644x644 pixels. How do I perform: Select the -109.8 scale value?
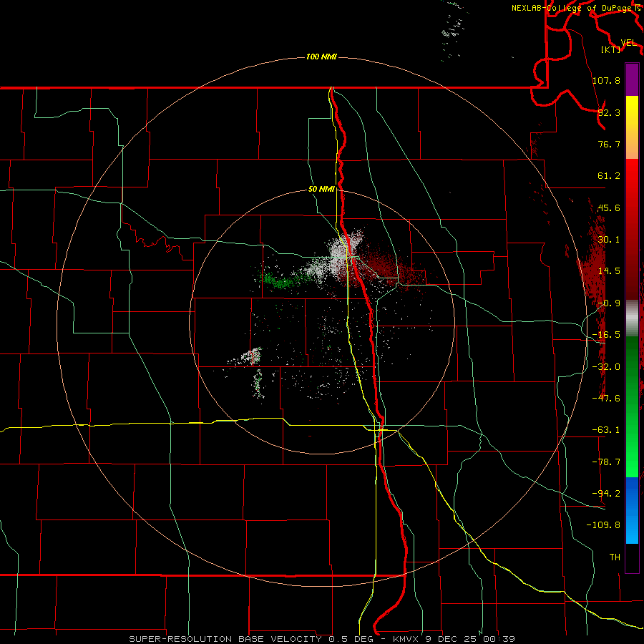[x=603, y=525]
